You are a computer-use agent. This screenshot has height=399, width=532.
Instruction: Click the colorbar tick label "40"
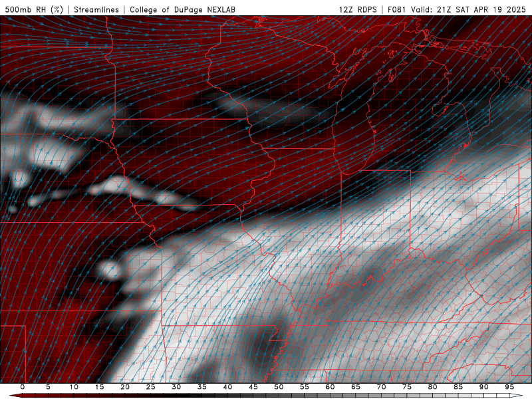227,387
